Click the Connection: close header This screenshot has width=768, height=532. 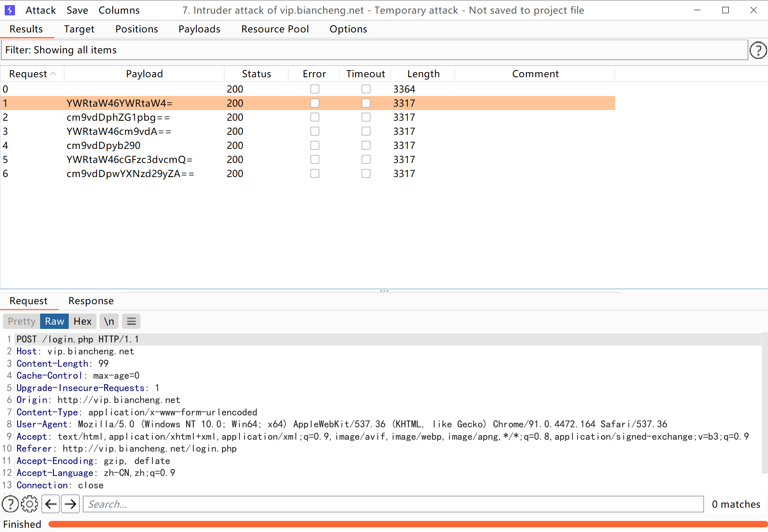(60, 485)
